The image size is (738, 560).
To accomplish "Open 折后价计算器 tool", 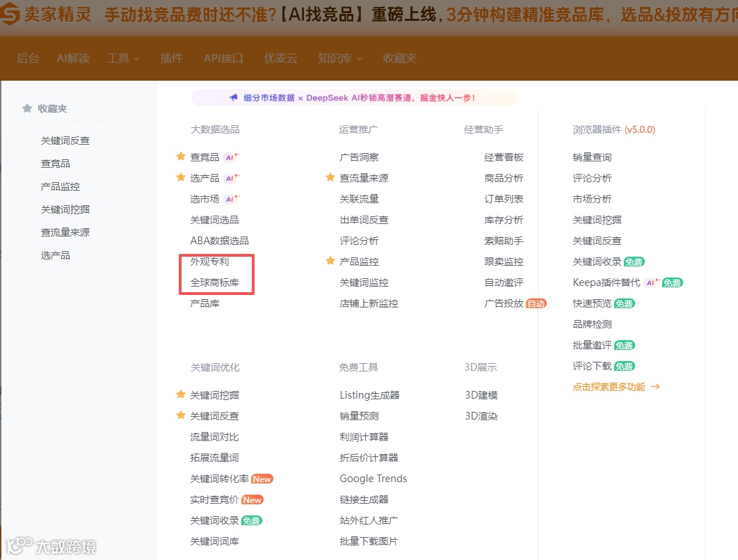I will tap(369, 458).
